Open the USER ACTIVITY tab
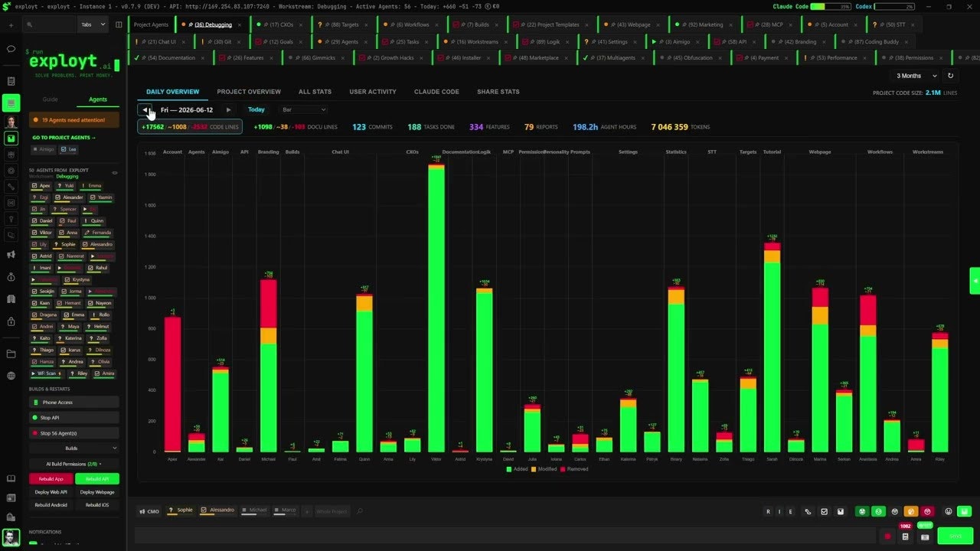Image resolution: width=980 pixels, height=551 pixels. pos(373,92)
